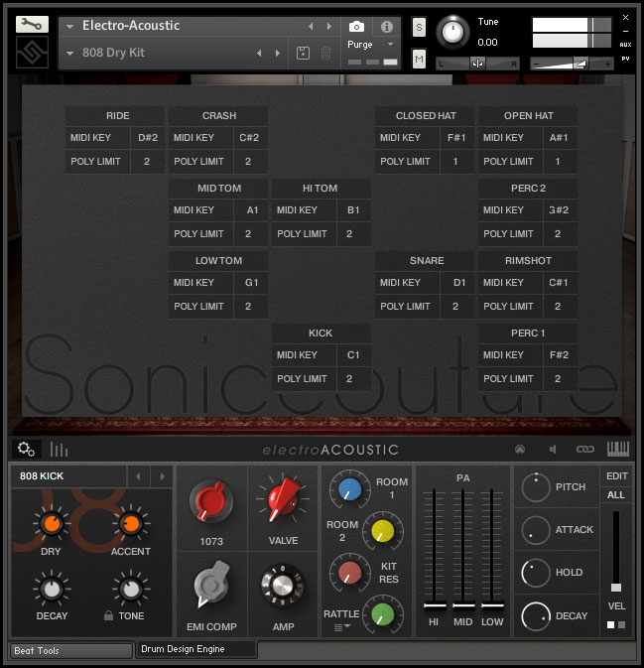The width and height of the screenshot is (644, 668).
Task: Switch to the Beat Tools tab
Action: point(70,650)
